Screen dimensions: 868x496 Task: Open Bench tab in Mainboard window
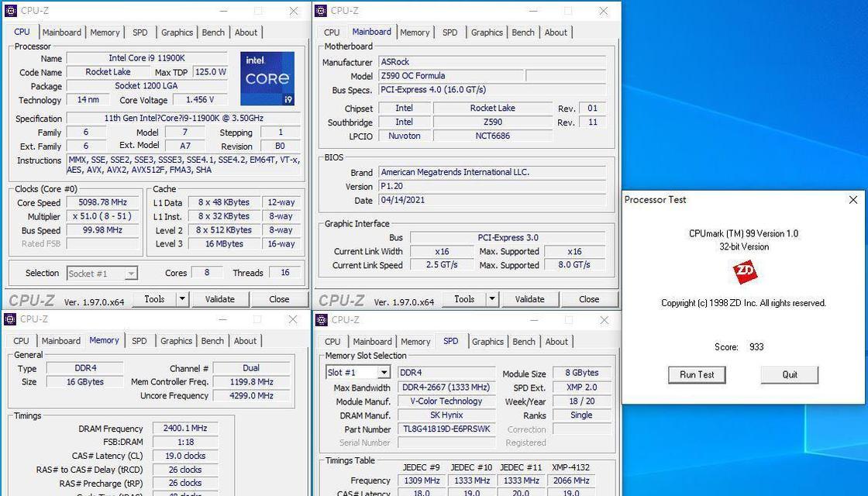pyautogui.click(x=523, y=32)
